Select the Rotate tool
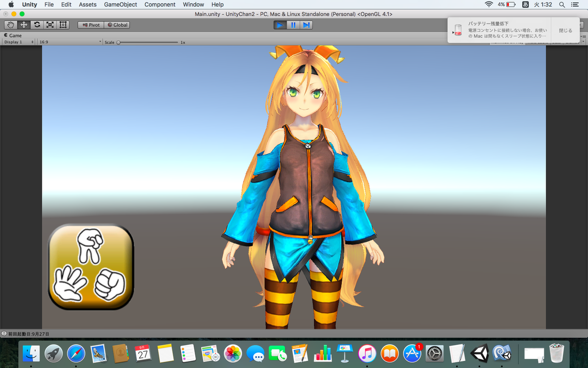 [36, 24]
